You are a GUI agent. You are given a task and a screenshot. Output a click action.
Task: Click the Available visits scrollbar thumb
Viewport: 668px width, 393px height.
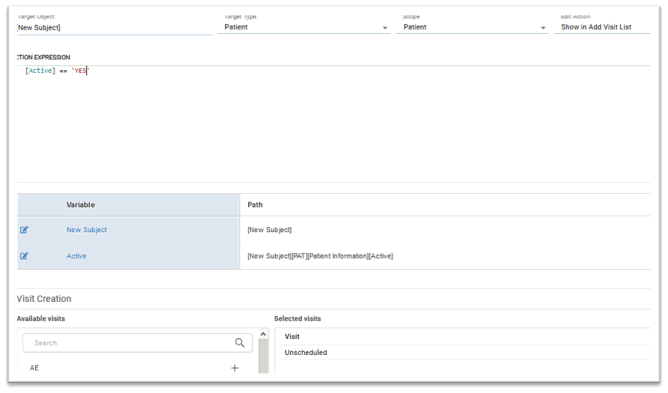tap(263, 356)
